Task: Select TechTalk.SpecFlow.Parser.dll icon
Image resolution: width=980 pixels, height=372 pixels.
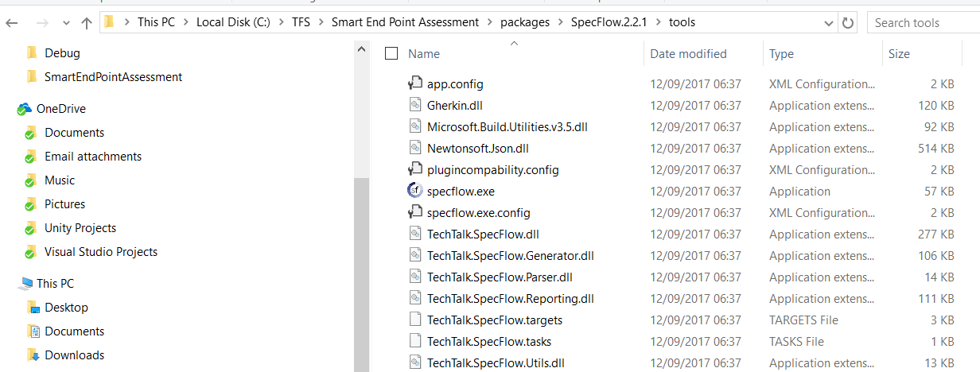Action: point(414,276)
